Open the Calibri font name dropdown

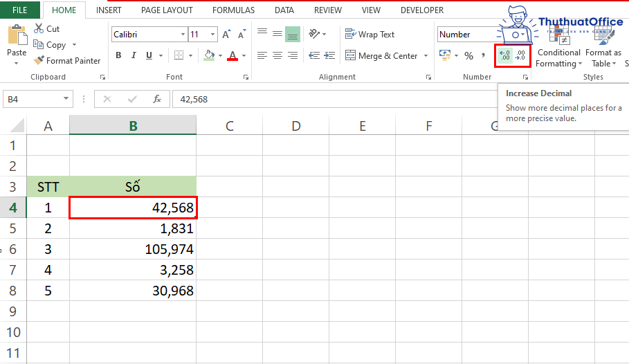coord(183,35)
